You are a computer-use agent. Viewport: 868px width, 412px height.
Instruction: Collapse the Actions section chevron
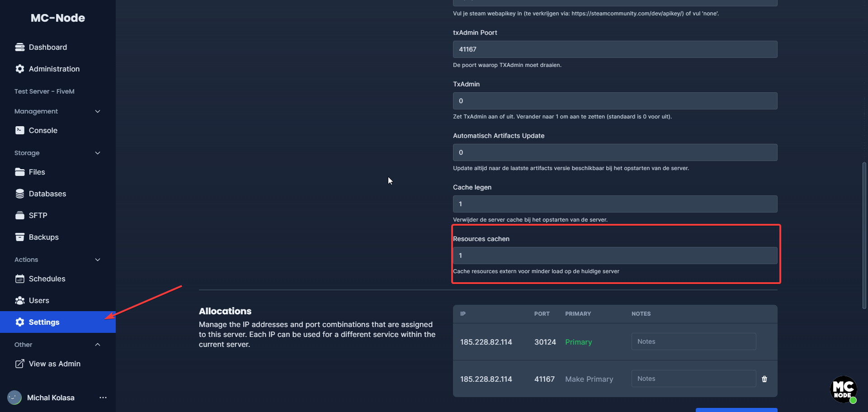98,260
